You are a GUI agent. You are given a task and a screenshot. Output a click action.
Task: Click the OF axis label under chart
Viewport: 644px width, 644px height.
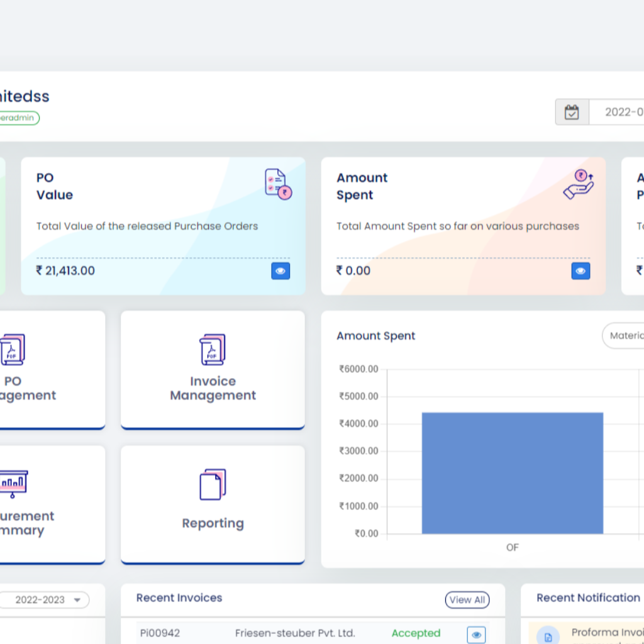[512, 548]
